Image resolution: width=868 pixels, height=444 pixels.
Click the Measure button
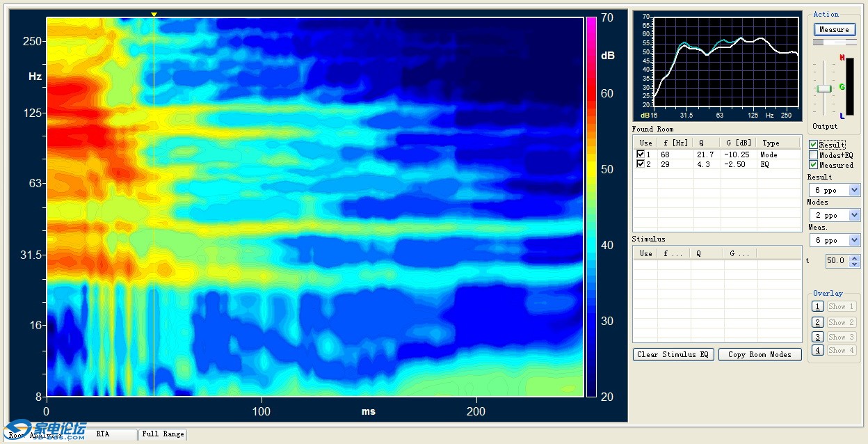pos(835,29)
